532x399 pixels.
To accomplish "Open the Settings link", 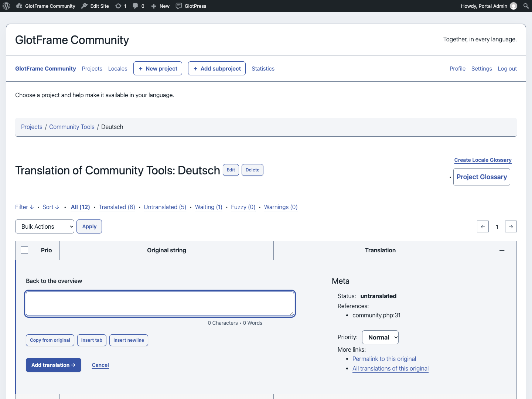I will (482, 69).
